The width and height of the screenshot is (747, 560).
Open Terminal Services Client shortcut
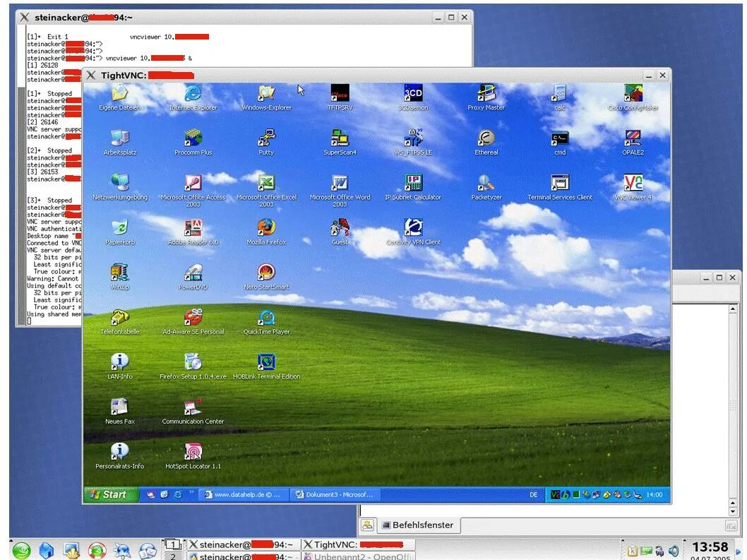pyautogui.click(x=559, y=183)
